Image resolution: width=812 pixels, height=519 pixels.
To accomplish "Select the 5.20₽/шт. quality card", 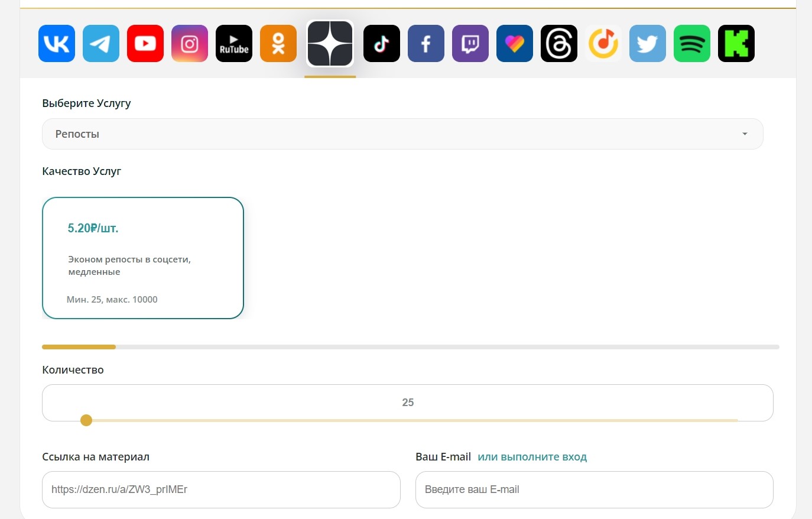I will click(x=143, y=258).
